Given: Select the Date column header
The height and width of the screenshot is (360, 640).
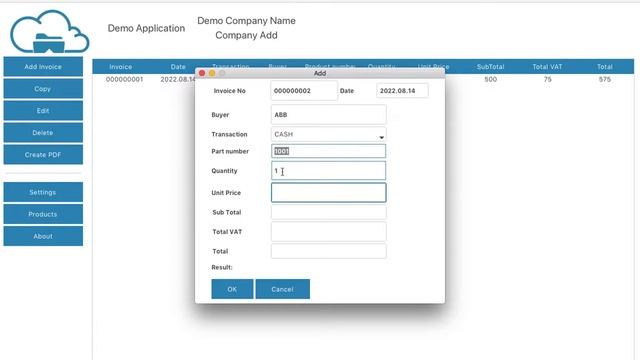Looking at the screenshot, I should (178, 67).
